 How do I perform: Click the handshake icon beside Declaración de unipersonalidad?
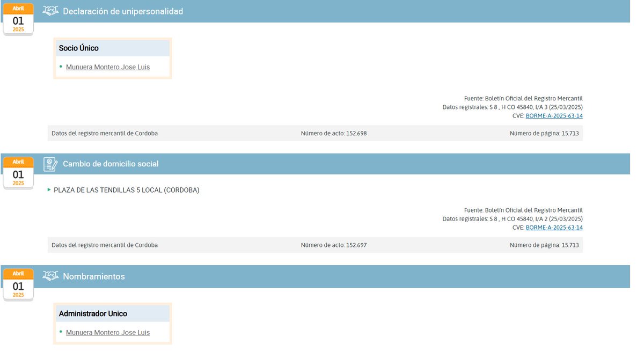50,11
